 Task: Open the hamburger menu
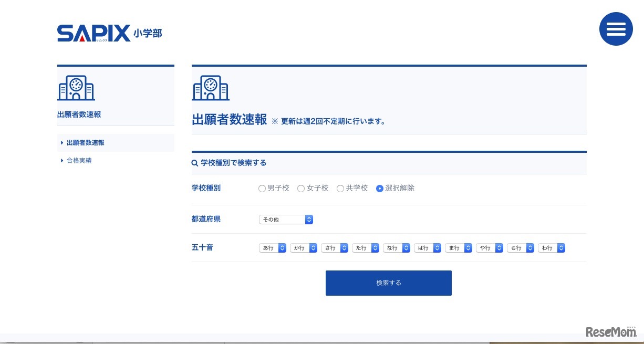coord(616,29)
